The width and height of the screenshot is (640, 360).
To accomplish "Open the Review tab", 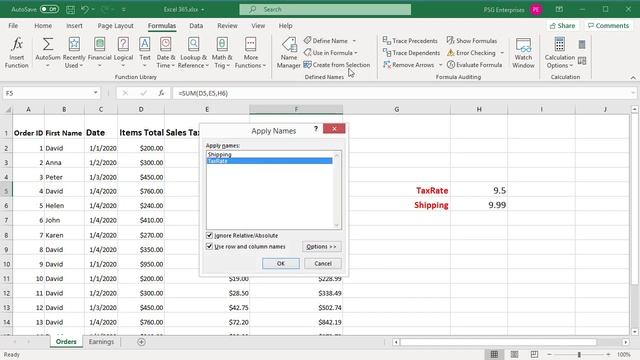I will (x=227, y=25).
